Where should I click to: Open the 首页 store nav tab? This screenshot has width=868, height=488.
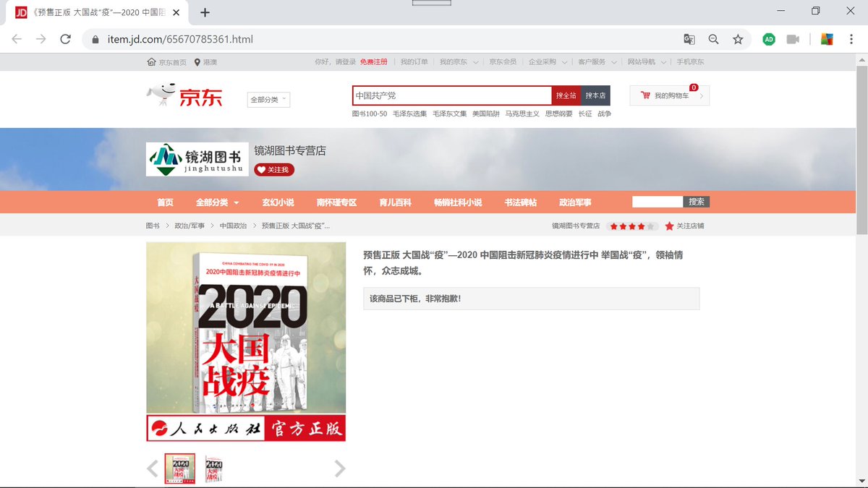coord(165,202)
